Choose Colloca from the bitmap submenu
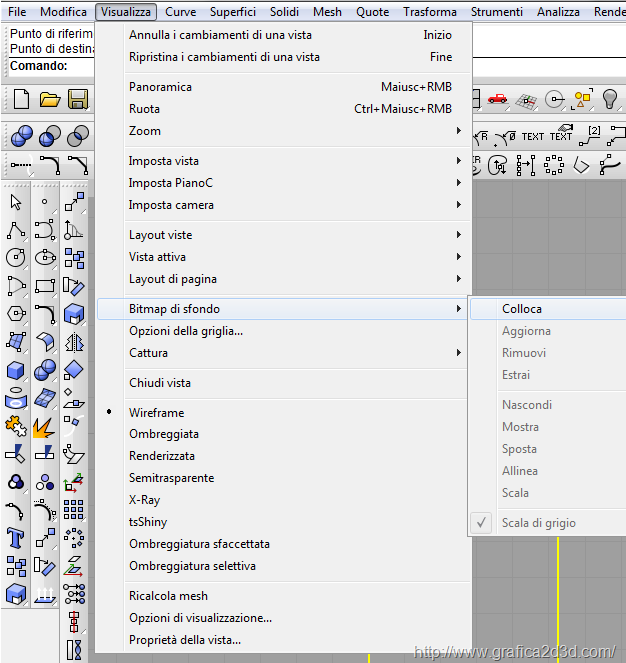Viewport: 626px width, 663px height. tap(522, 309)
